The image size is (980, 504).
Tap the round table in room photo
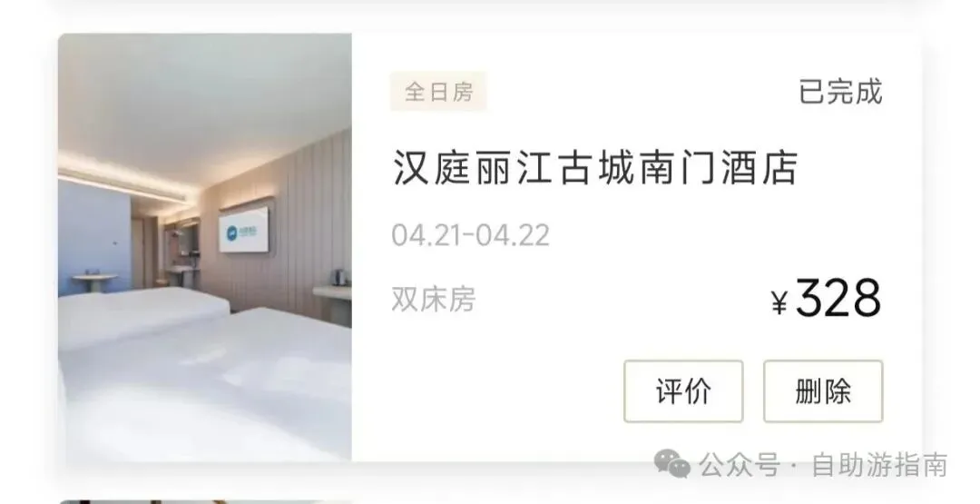click(94, 282)
